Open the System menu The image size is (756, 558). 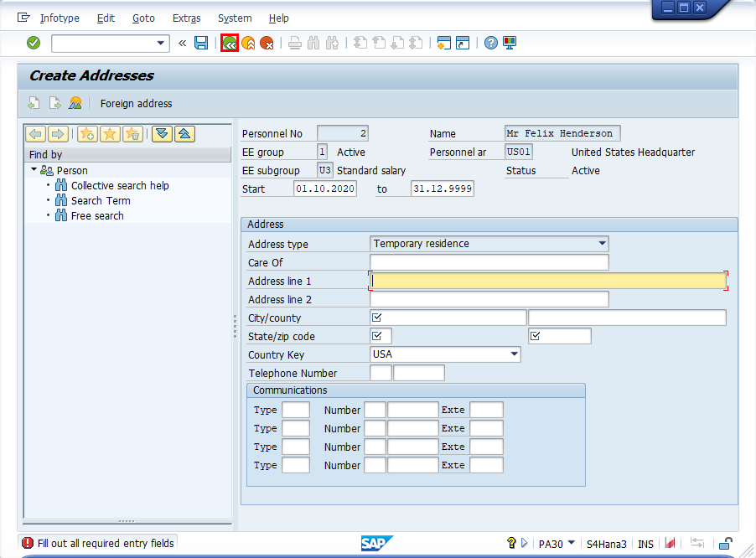(235, 18)
